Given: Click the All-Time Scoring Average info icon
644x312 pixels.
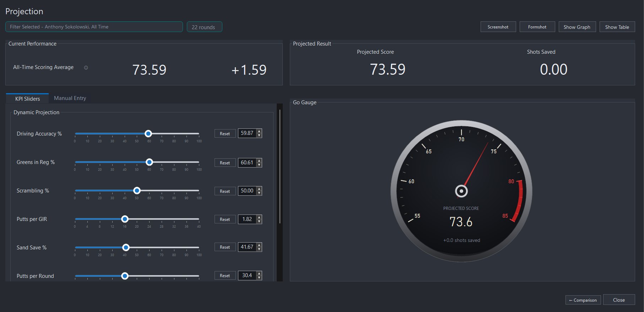Looking at the screenshot, I should (x=86, y=68).
